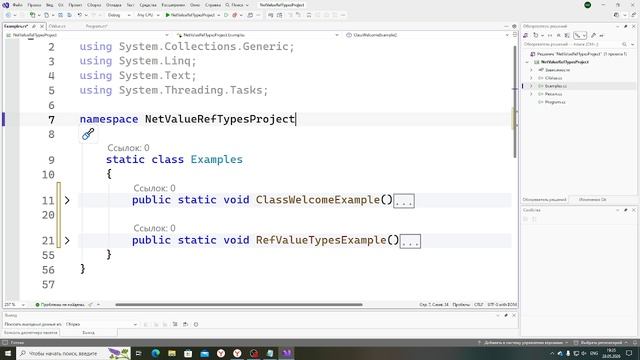
Task: Click the 'Ссылок: 0' link above ClassWelcomeExample
Action: (154, 188)
